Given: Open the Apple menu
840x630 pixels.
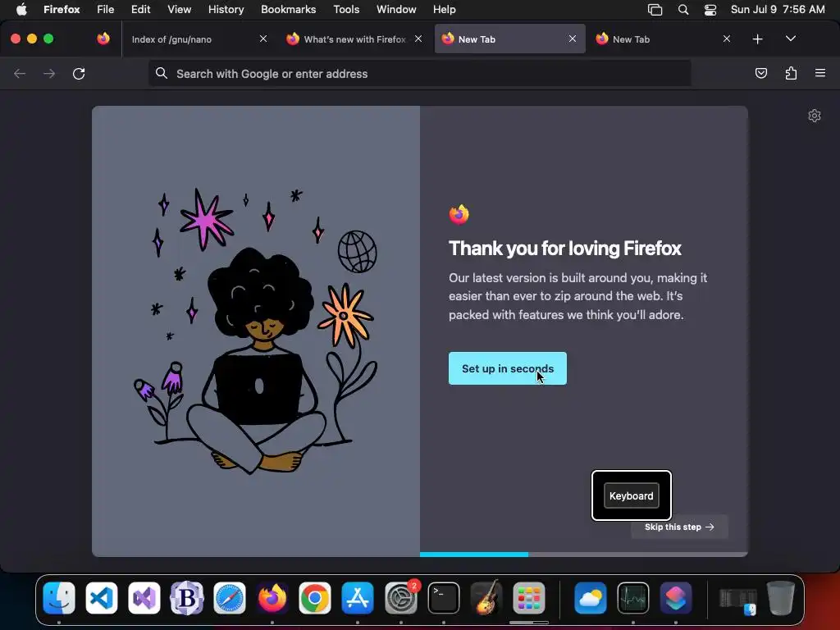Looking at the screenshot, I should tap(21, 9).
